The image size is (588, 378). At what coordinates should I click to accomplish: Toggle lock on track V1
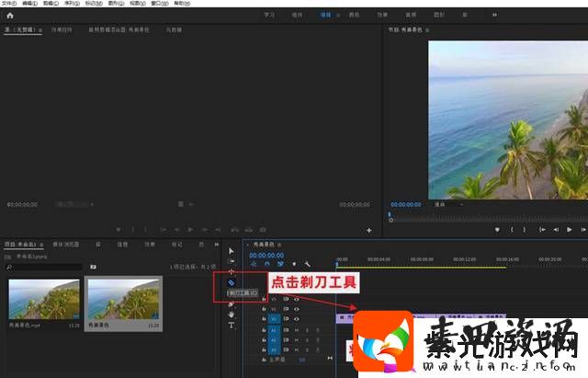tap(264, 319)
